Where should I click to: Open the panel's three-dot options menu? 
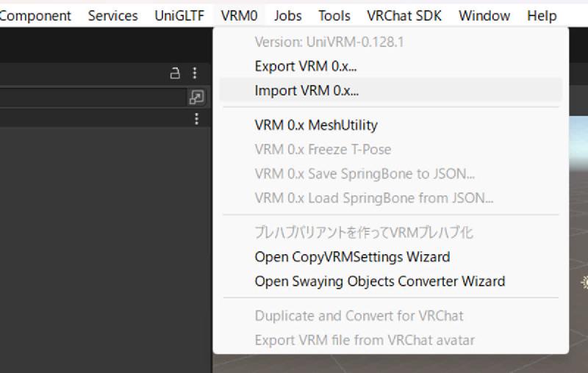195,73
